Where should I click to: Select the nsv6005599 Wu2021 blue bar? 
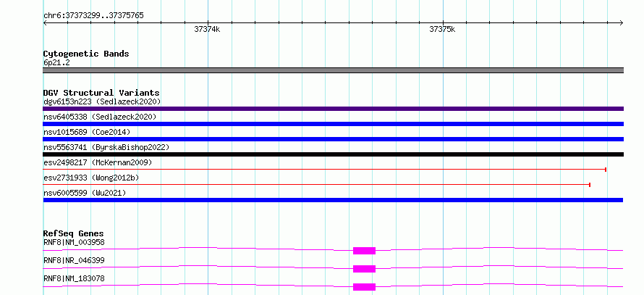(333, 200)
